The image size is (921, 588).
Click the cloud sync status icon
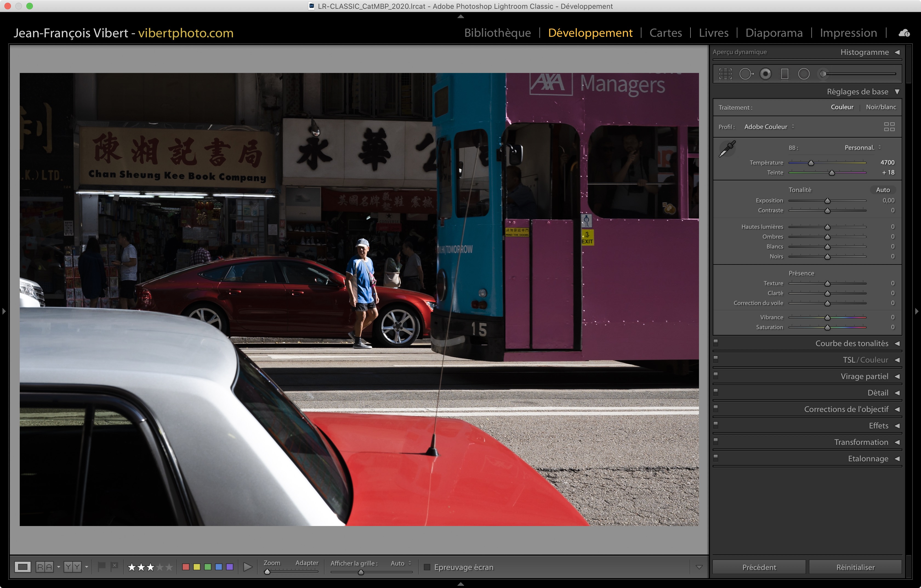(x=904, y=33)
